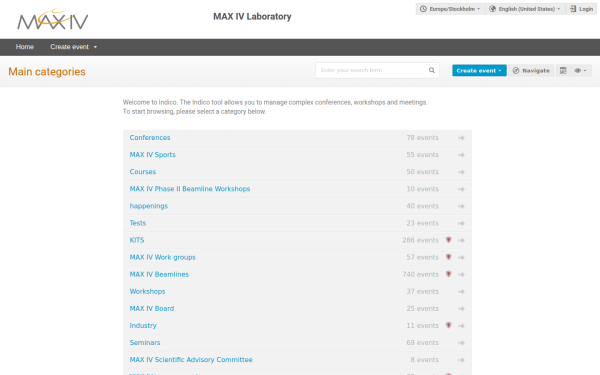Click the Login button

[581, 9]
